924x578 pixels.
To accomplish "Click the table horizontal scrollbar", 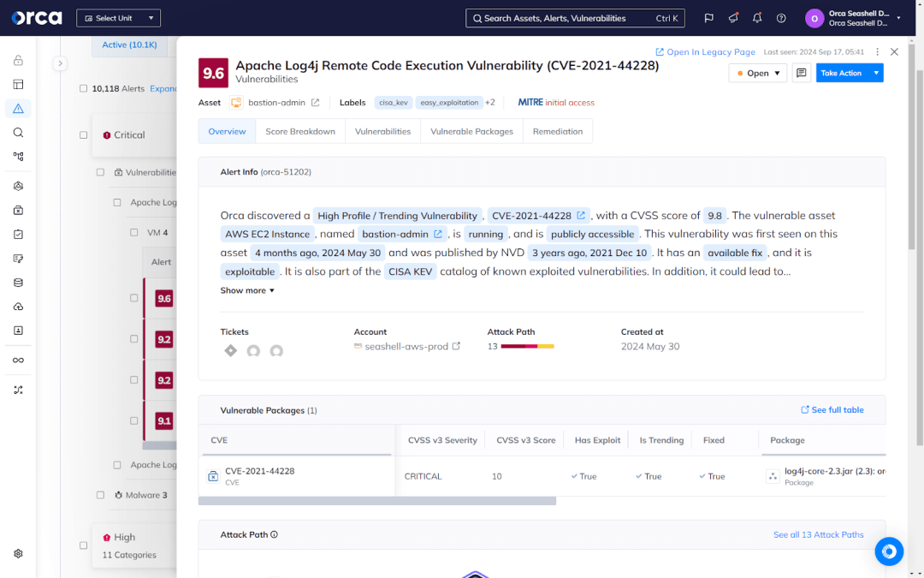I will (x=377, y=501).
